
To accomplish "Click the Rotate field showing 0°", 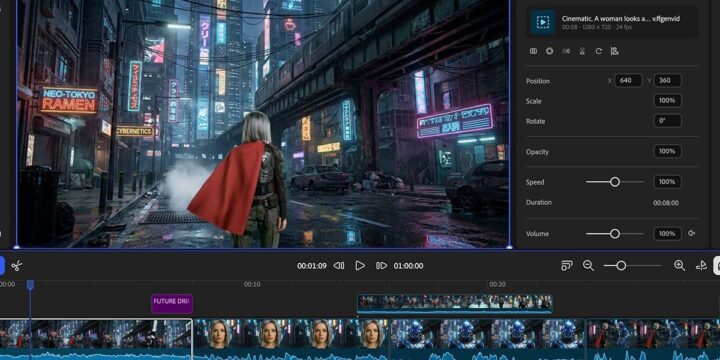I will [x=667, y=121].
